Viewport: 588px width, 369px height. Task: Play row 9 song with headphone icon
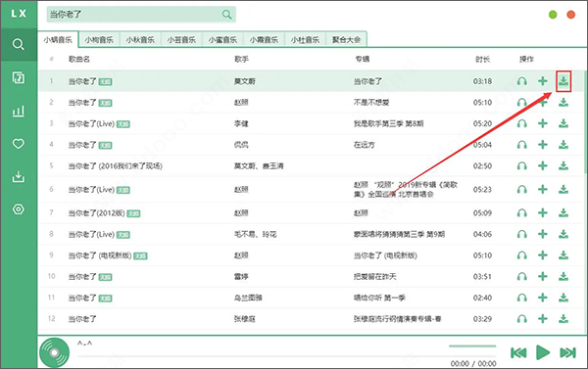tap(521, 255)
